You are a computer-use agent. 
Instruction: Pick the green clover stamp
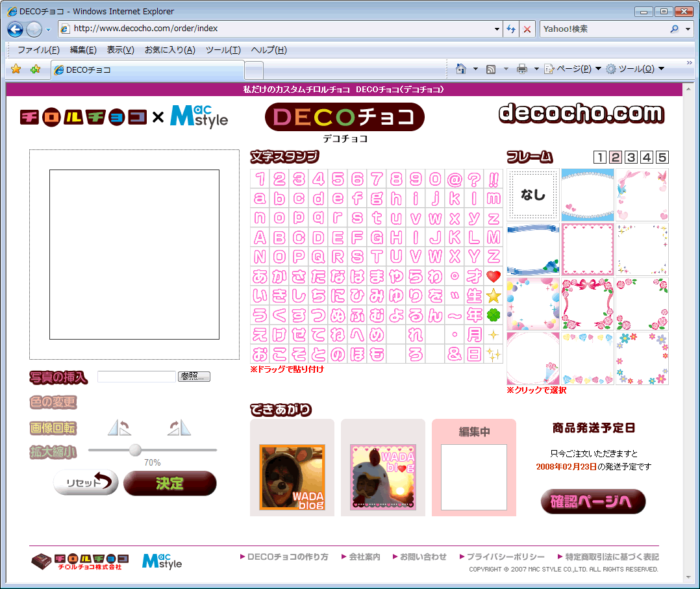click(x=494, y=316)
